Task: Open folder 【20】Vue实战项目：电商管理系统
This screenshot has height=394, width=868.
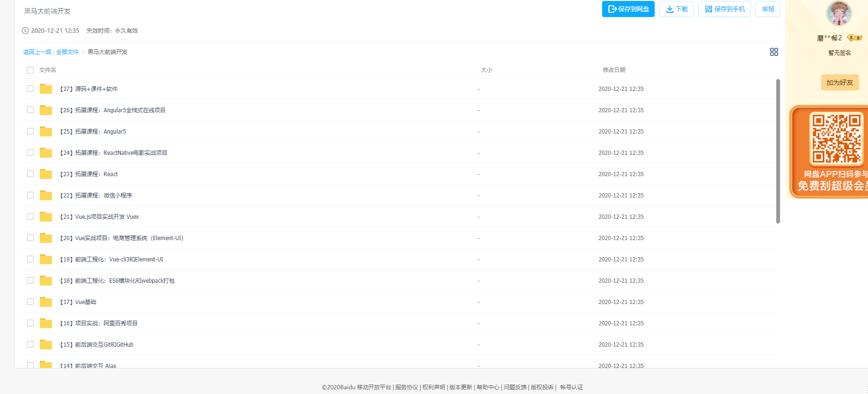Action: (x=122, y=238)
